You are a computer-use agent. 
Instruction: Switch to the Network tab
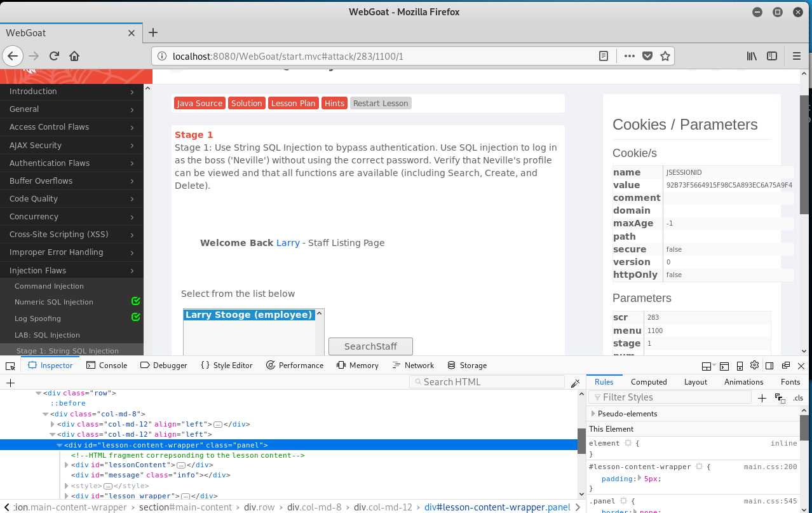point(413,366)
